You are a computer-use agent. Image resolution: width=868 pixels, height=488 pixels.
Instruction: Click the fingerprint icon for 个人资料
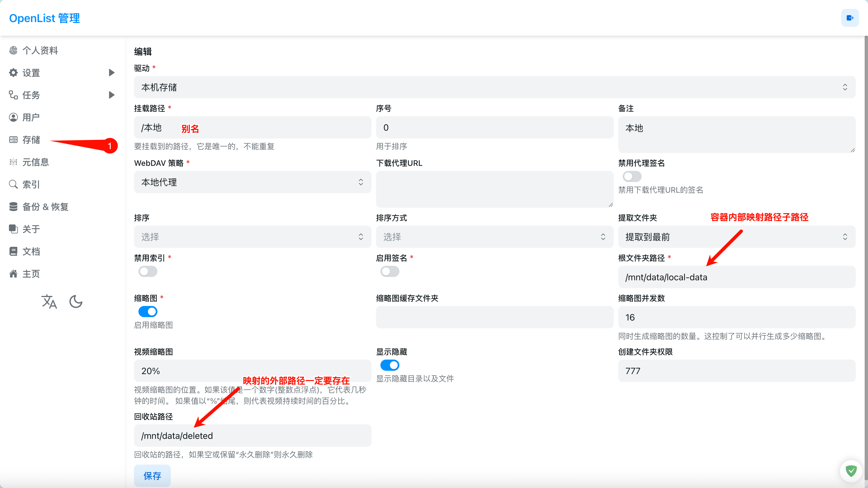click(13, 51)
